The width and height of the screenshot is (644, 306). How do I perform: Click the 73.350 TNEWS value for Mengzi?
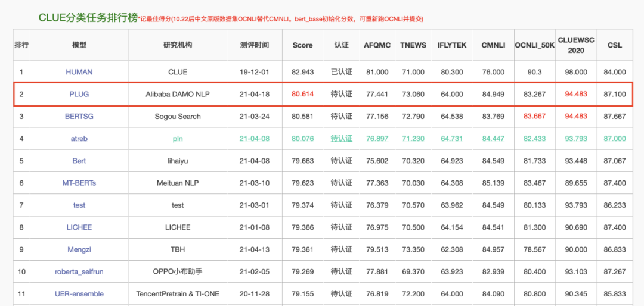pos(413,249)
